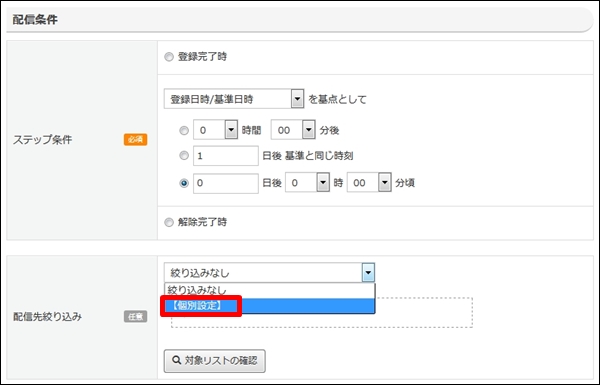Screen dimensions: 600x385
Task: Choose the 時間/分後 radio option
Action: click(184, 131)
